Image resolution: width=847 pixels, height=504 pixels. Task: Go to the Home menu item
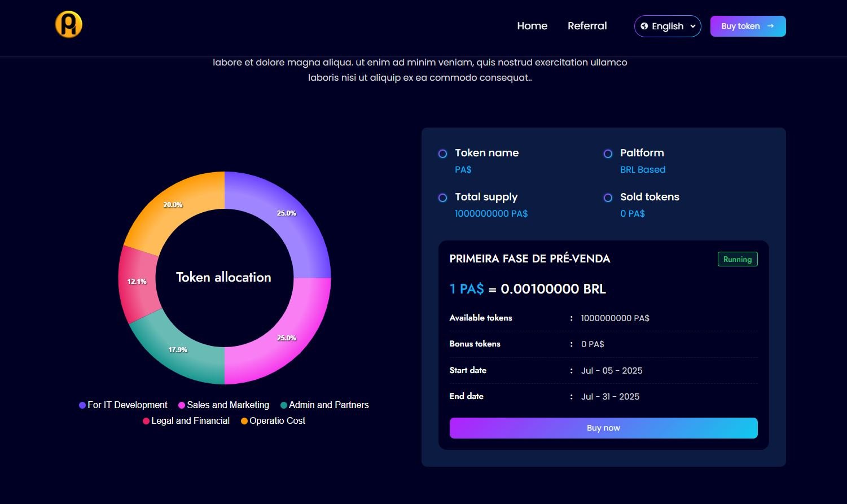[532, 26]
